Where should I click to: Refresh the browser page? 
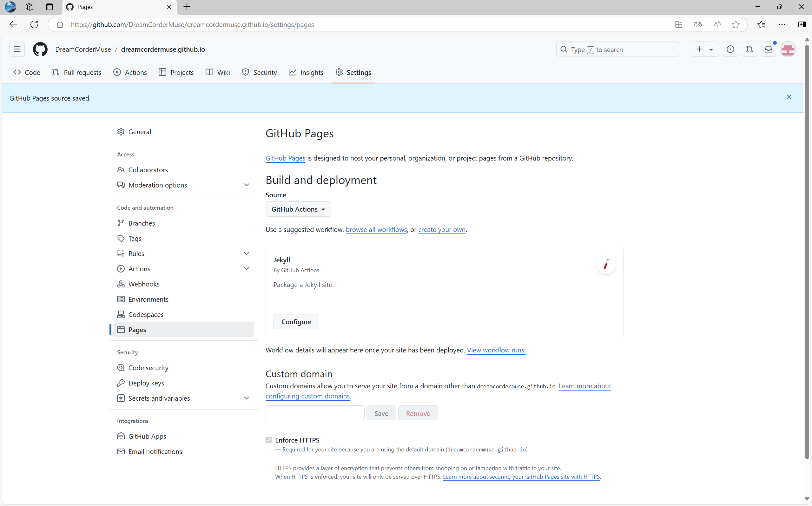pos(34,24)
